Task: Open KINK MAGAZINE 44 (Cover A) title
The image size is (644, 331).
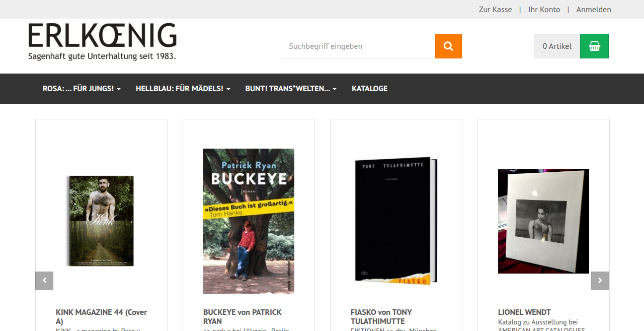Action: pos(102,317)
